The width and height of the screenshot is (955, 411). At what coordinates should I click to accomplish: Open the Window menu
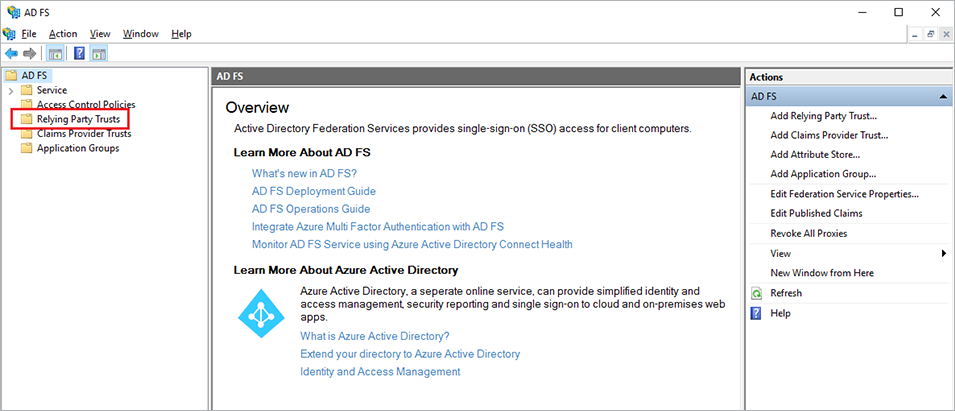(141, 34)
